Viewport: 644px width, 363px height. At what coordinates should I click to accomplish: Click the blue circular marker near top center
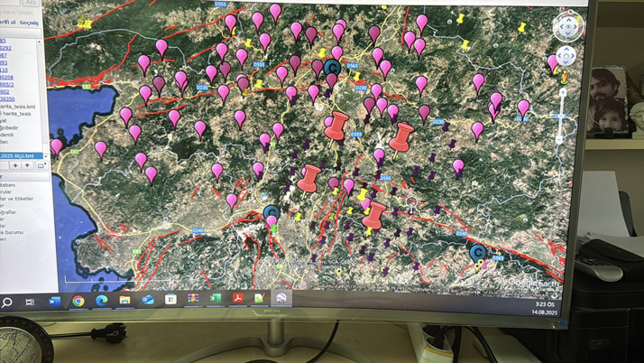click(333, 66)
